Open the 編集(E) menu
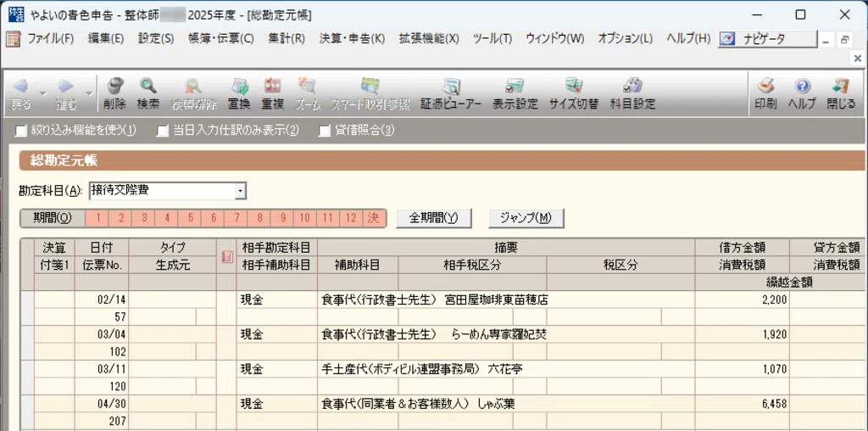This screenshot has height=431, width=868. coord(106,39)
